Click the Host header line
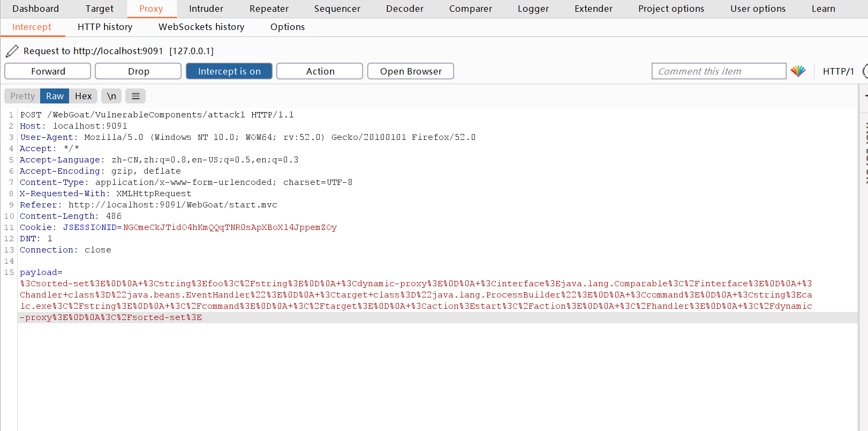The height and width of the screenshot is (431, 868). coord(73,126)
